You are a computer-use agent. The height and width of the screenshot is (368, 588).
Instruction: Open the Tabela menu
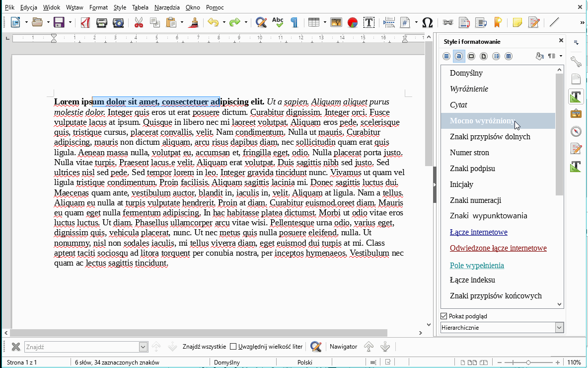coord(140,7)
